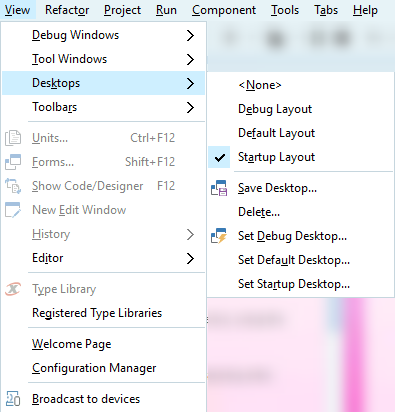Open the Help menu
The image size is (395, 412).
365,10
